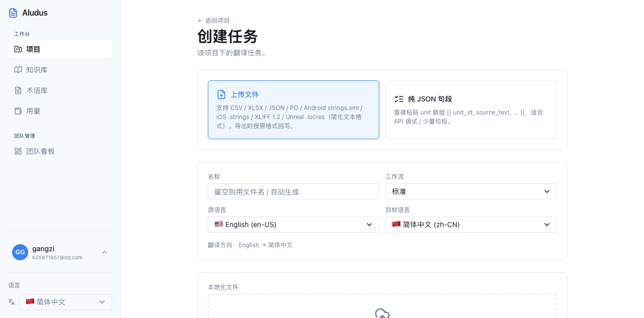Click the 本地化文件 label
The height and width of the screenshot is (318, 644).
[x=223, y=287]
